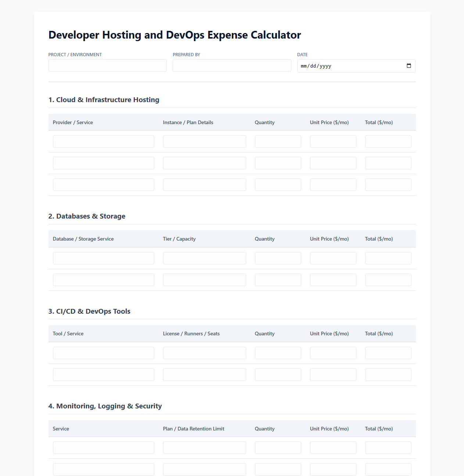
Task: Click first-row Quantity field in Databases & Storage
Action: click(x=278, y=258)
